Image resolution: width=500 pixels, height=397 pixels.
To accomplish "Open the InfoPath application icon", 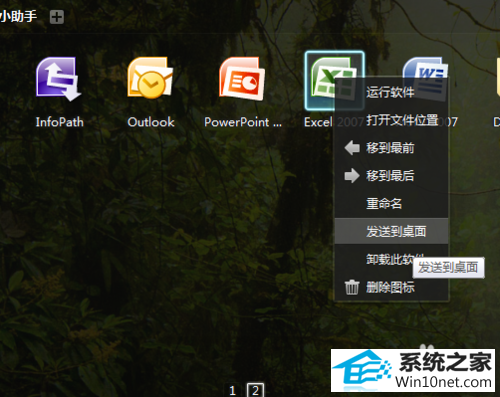I will [58, 79].
